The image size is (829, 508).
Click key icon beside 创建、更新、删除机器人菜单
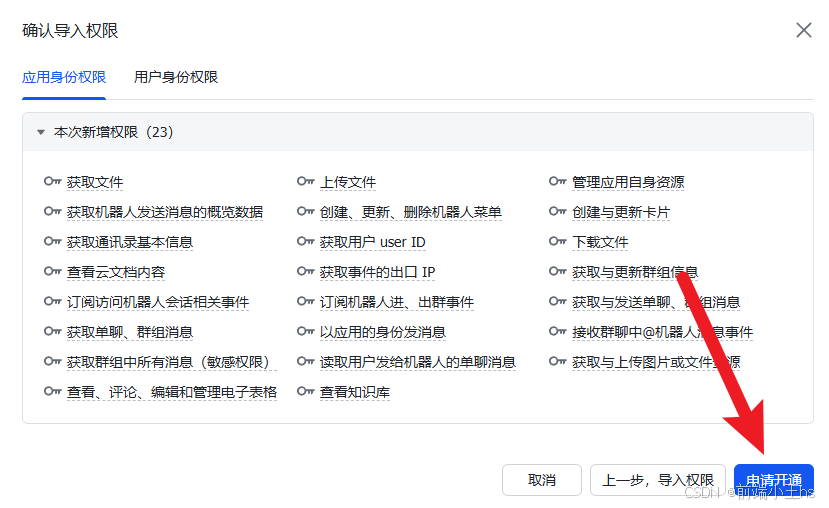[306, 211]
